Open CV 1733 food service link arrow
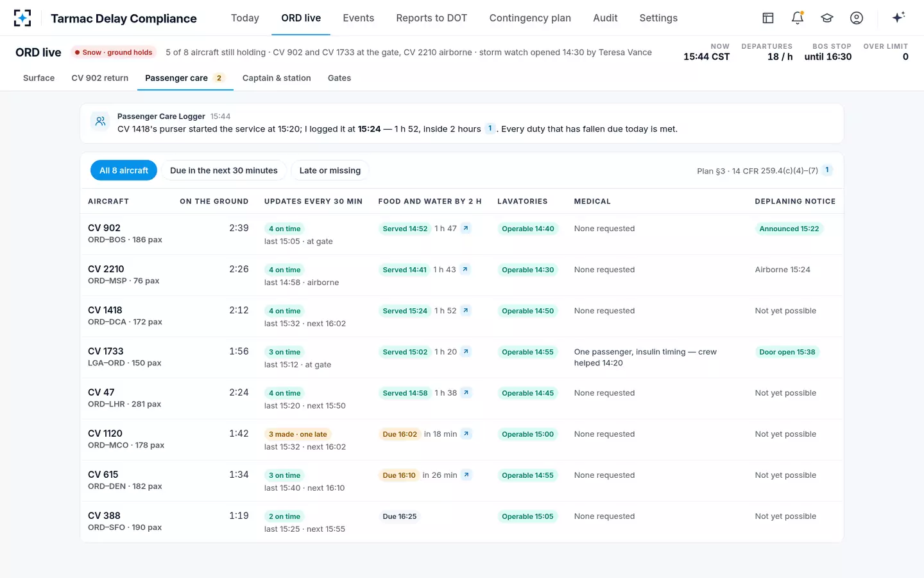Image resolution: width=924 pixels, height=578 pixels. 466,351
